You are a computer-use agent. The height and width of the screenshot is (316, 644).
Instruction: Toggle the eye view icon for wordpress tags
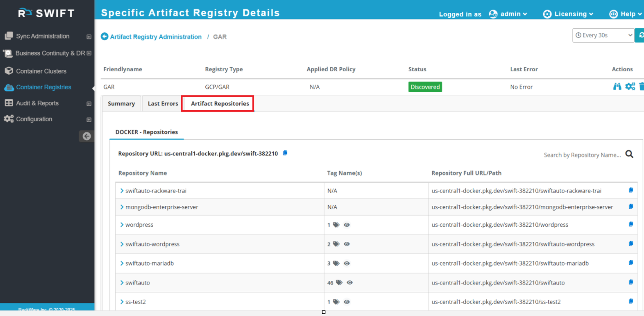(x=347, y=225)
